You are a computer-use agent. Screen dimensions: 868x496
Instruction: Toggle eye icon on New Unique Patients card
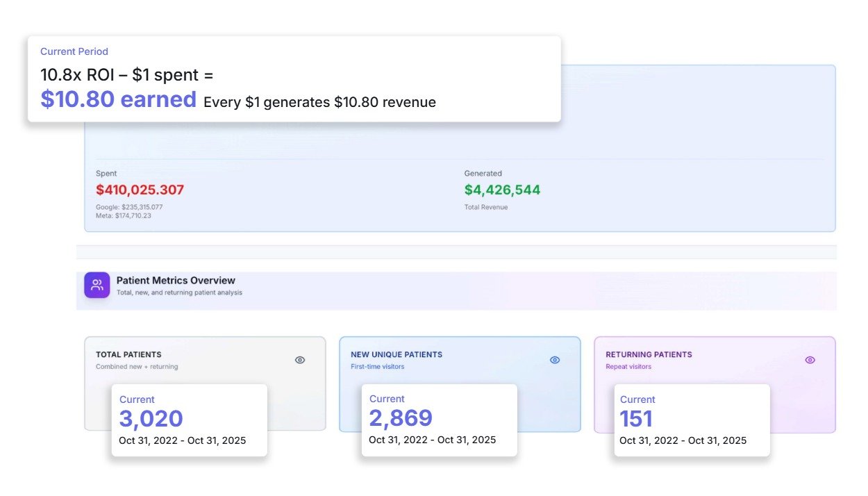555,360
